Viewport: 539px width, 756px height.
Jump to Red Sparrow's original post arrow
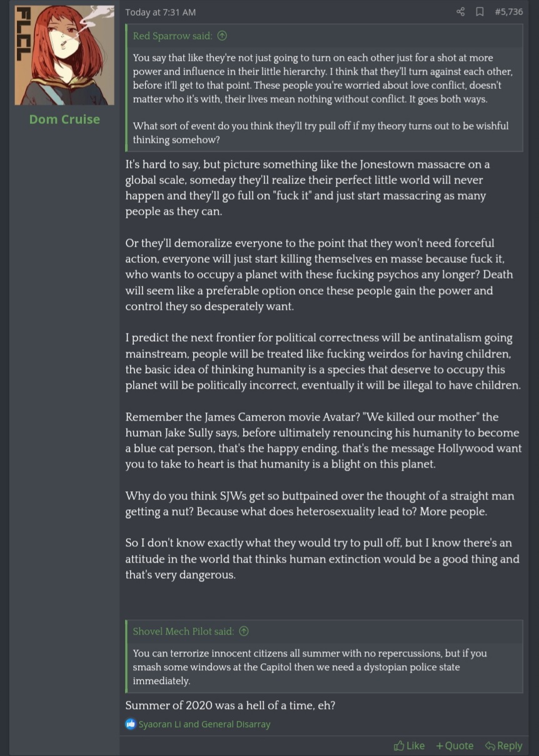pyautogui.click(x=222, y=36)
